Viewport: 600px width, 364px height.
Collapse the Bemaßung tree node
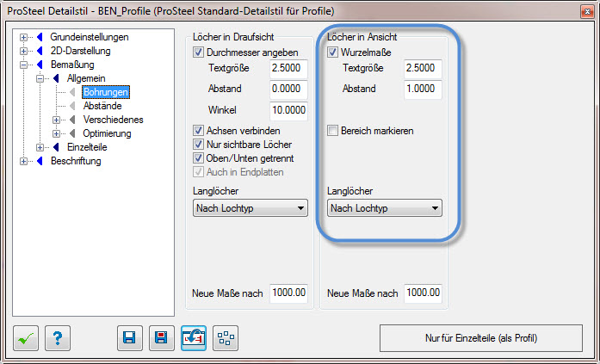pyautogui.click(x=24, y=65)
